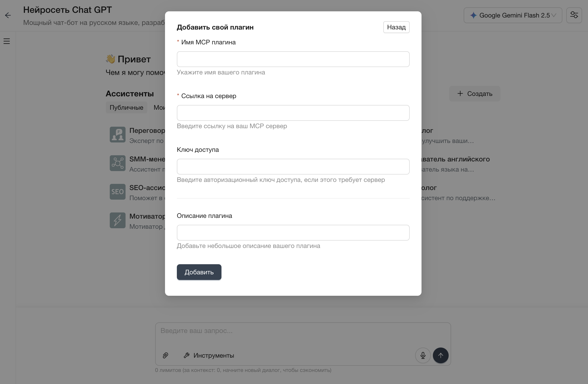
Task: Open the Инструменты tools menu
Action: click(x=209, y=355)
